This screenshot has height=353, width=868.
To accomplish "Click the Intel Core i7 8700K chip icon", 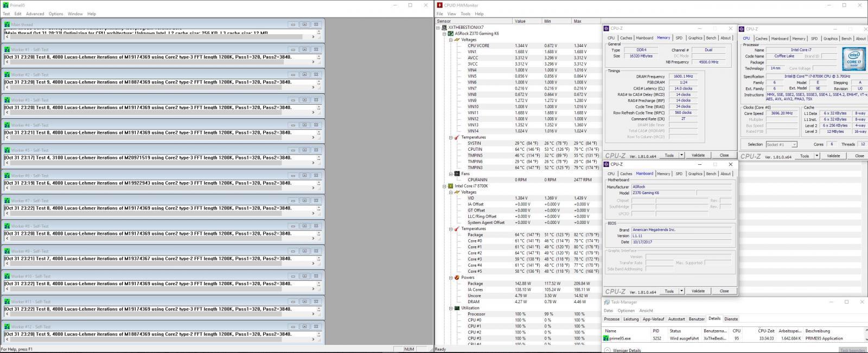I will click(451, 186).
